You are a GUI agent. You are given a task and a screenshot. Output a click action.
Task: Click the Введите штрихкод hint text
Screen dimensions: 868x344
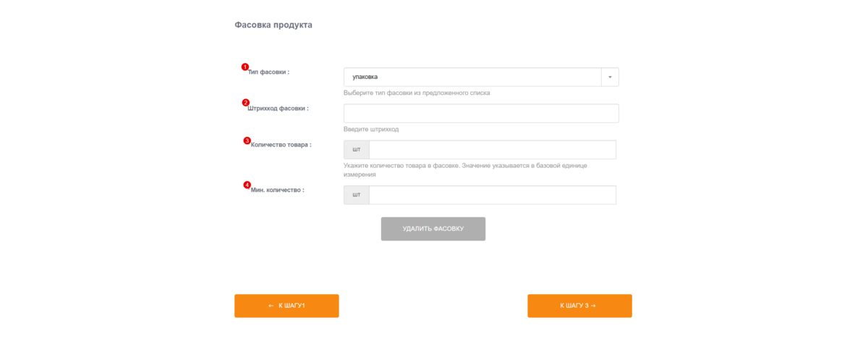(x=371, y=130)
